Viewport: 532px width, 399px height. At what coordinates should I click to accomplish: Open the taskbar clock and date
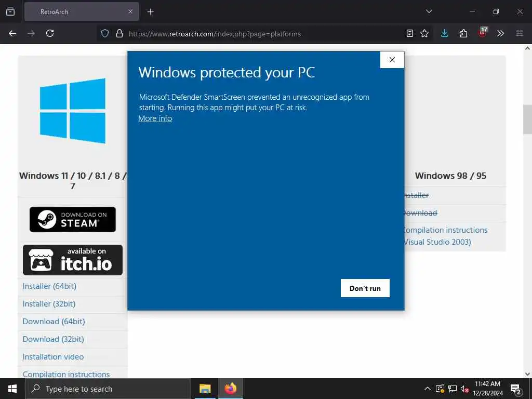click(487, 389)
